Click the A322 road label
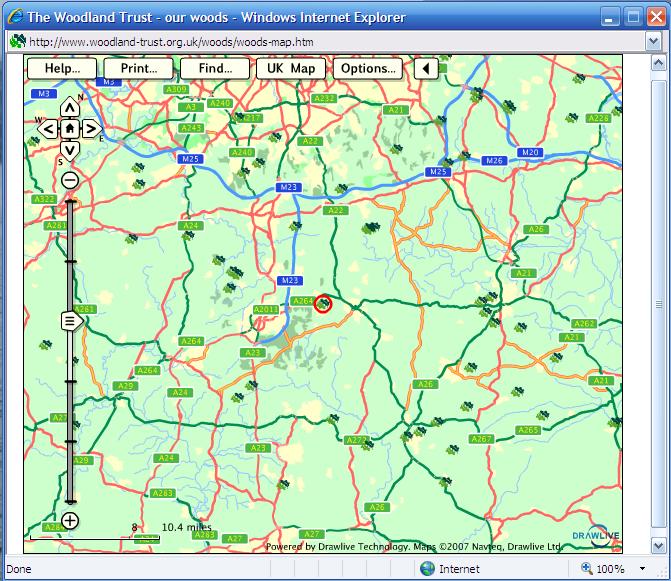 pyautogui.click(x=44, y=199)
